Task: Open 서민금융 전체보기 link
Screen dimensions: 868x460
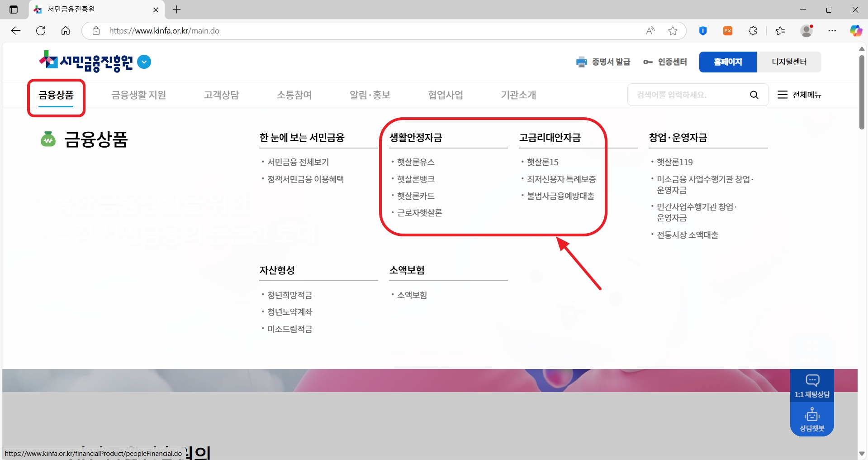Action: tap(298, 162)
